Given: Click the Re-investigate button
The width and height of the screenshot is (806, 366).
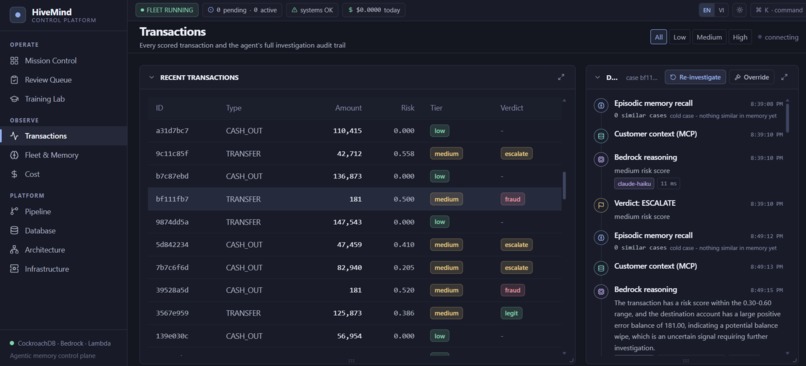Looking at the screenshot, I should point(695,77).
